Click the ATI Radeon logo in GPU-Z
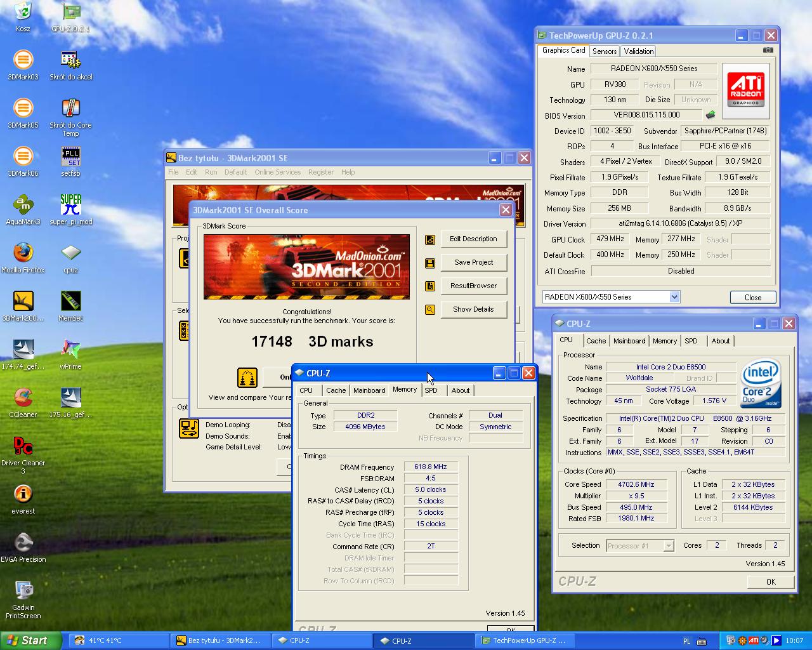812x650 pixels. 746,90
